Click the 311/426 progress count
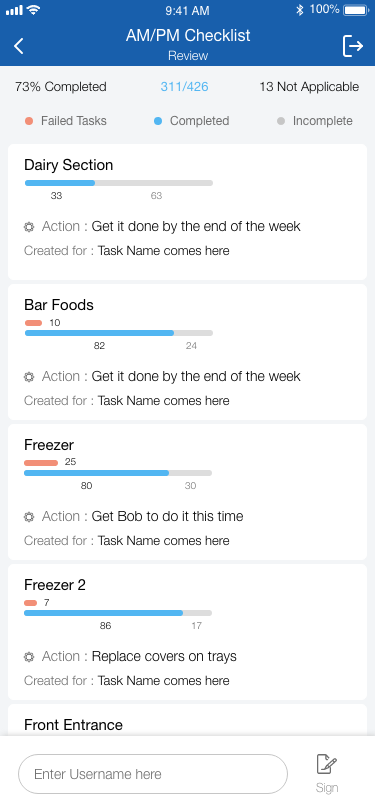375x812 pixels. (x=184, y=86)
